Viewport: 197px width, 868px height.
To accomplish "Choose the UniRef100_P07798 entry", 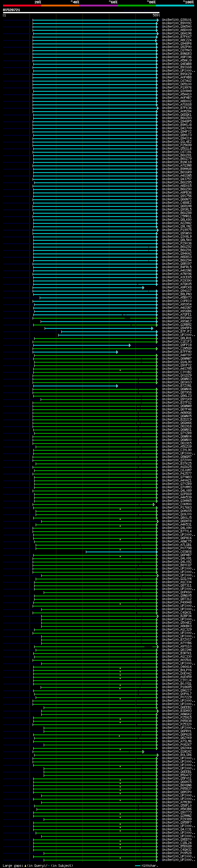I will pyautogui.click(x=177, y=549).
